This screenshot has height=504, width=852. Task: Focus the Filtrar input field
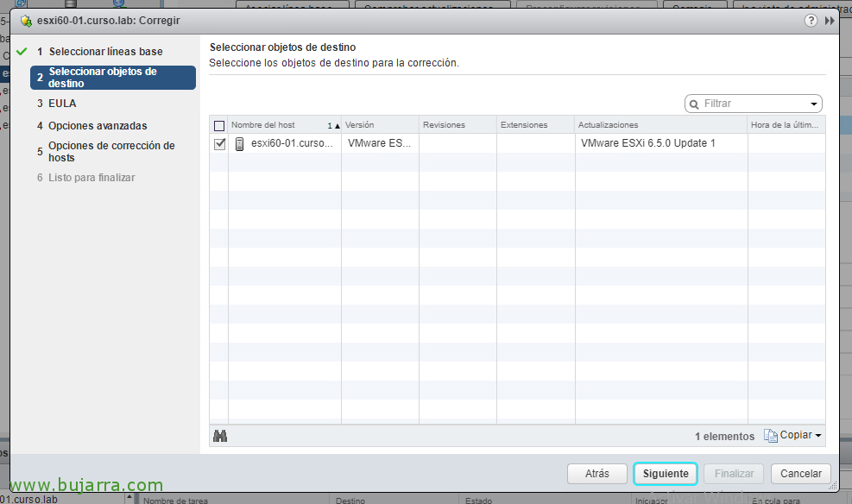(x=754, y=104)
